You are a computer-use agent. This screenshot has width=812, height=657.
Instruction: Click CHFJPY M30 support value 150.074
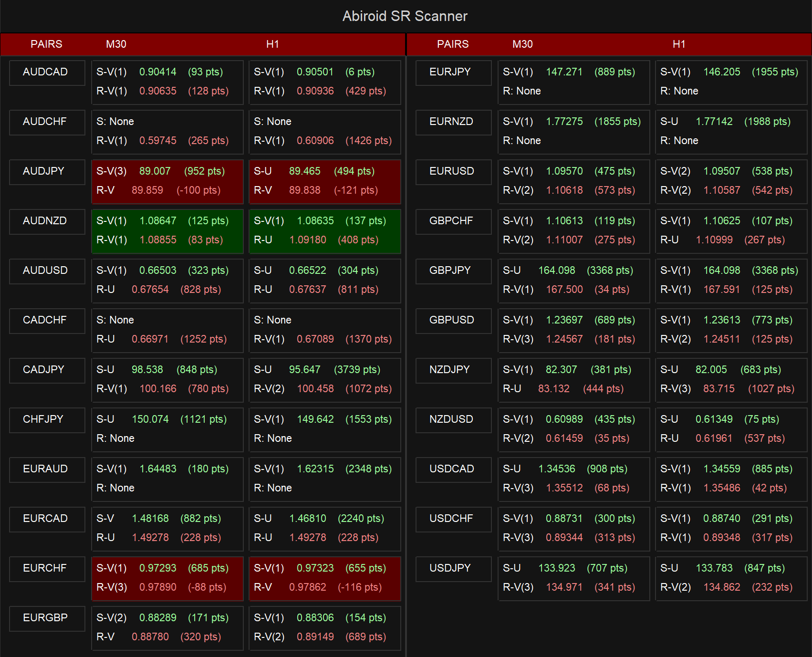click(150, 419)
